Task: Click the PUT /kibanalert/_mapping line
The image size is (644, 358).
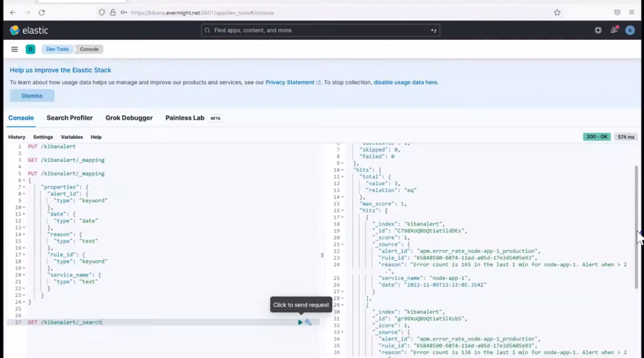Action: (x=66, y=174)
